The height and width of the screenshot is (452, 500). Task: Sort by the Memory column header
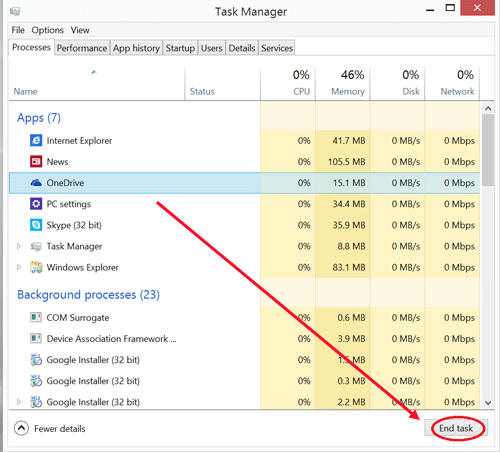point(343,83)
